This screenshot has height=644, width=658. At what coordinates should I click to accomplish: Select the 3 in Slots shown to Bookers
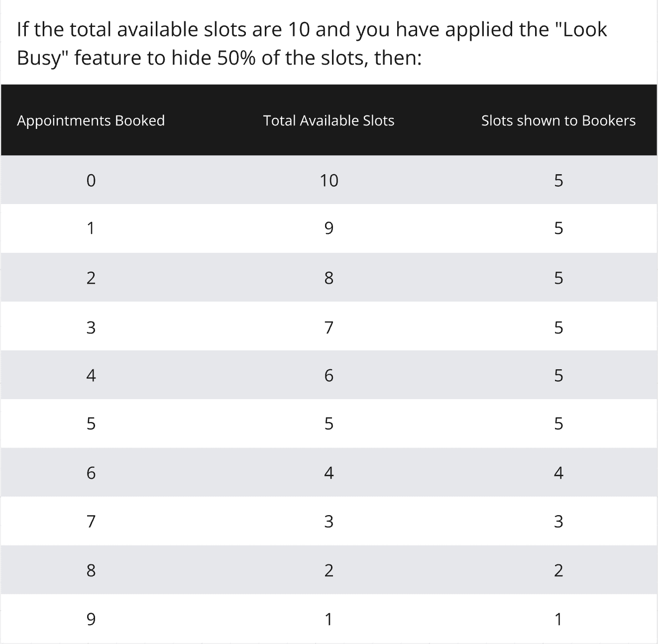[558, 521]
